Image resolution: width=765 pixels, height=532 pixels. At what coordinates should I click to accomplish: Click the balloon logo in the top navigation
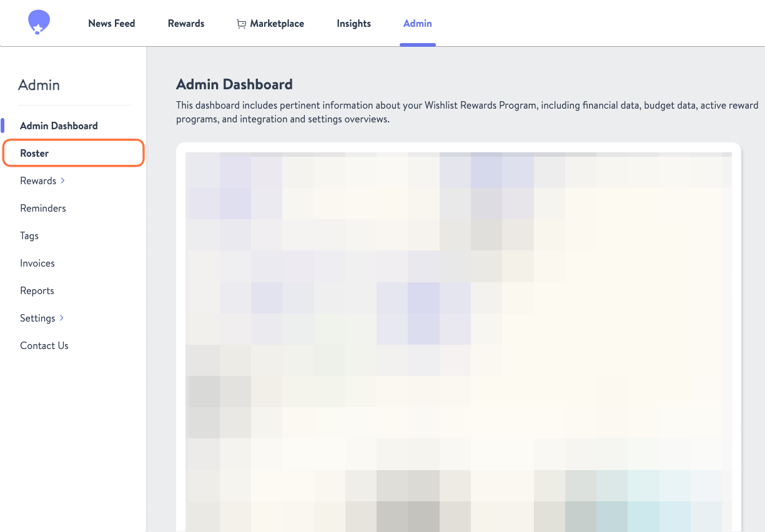39,22
